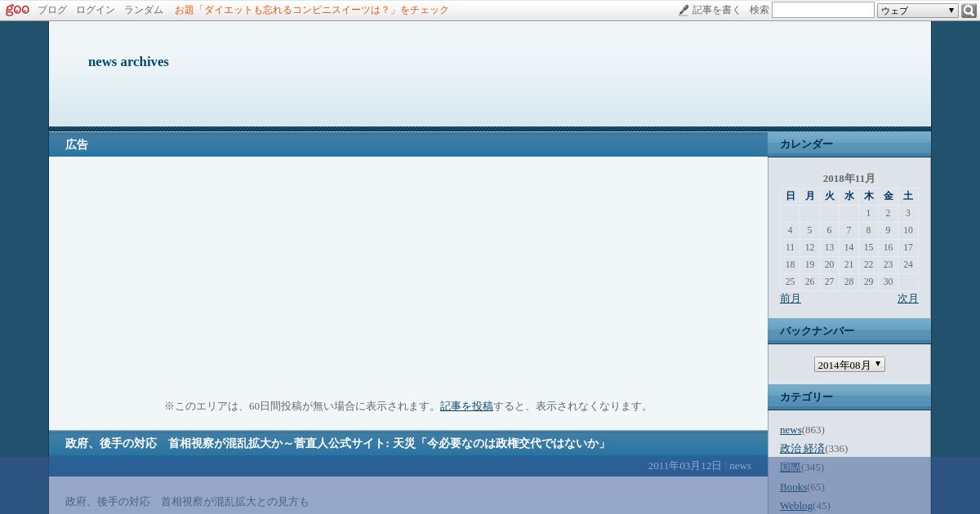Select calendar date 15
Image resolution: width=980 pixels, height=514 pixels.
[x=868, y=247]
